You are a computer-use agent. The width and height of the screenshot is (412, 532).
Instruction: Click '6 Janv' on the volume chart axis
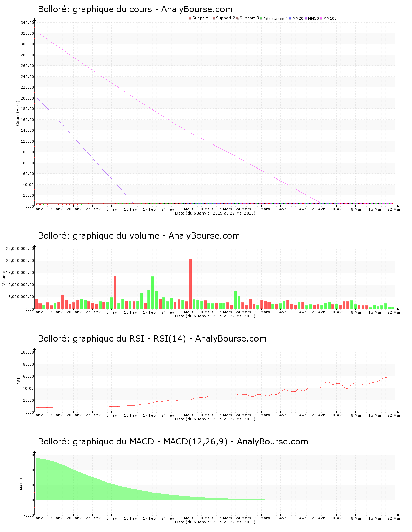[x=36, y=312]
